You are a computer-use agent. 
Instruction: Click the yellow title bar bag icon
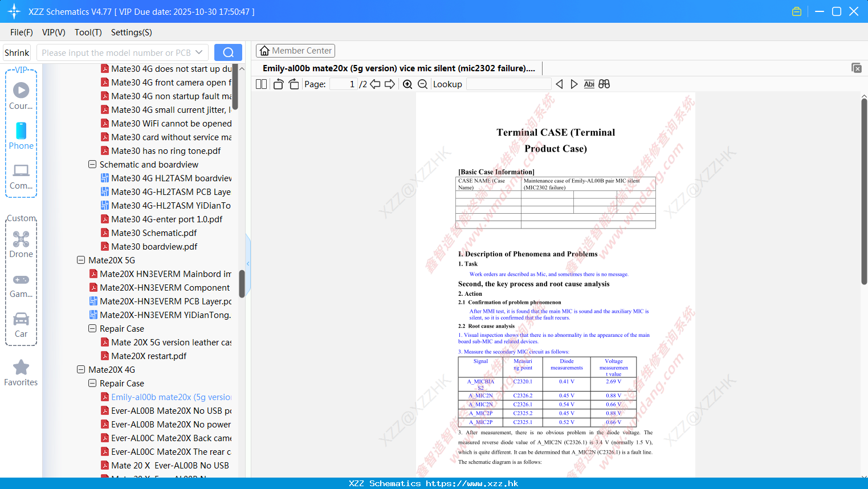point(797,11)
